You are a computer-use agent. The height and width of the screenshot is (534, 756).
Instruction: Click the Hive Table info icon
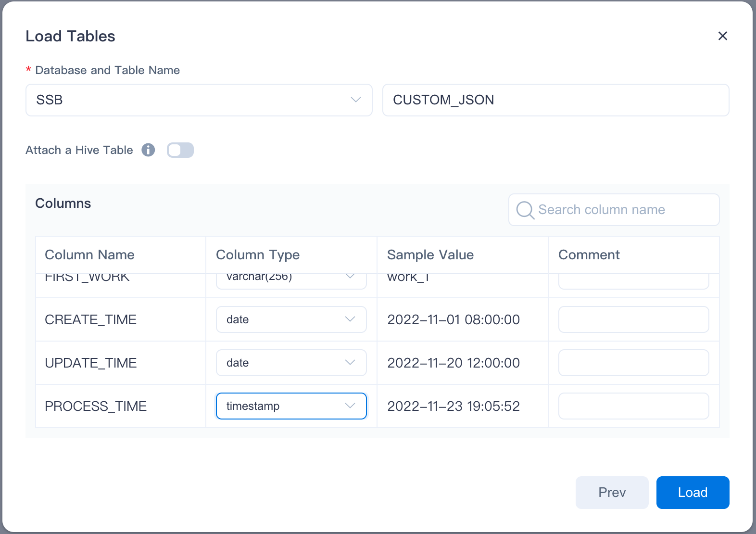pyautogui.click(x=148, y=150)
